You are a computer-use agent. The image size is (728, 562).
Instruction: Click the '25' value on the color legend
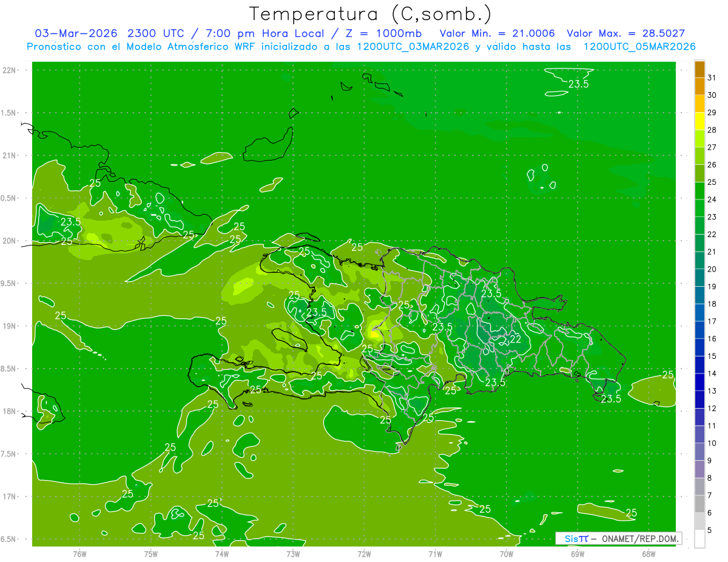(x=712, y=182)
